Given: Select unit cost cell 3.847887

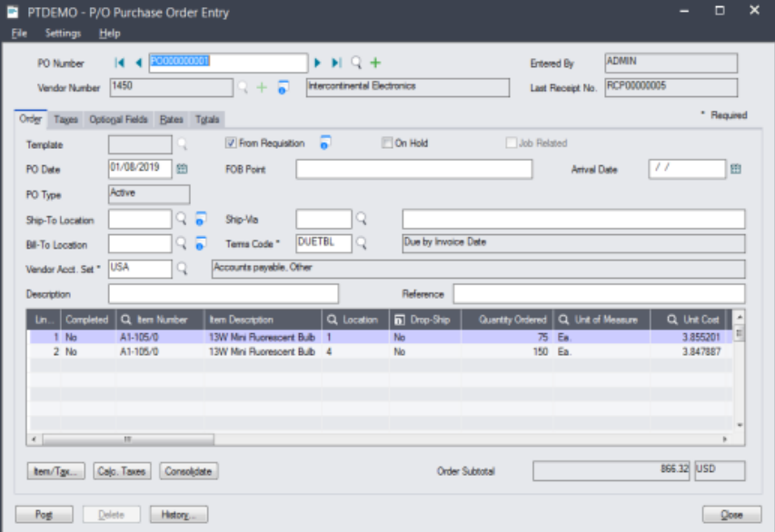Looking at the screenshot, I should 689,351.
